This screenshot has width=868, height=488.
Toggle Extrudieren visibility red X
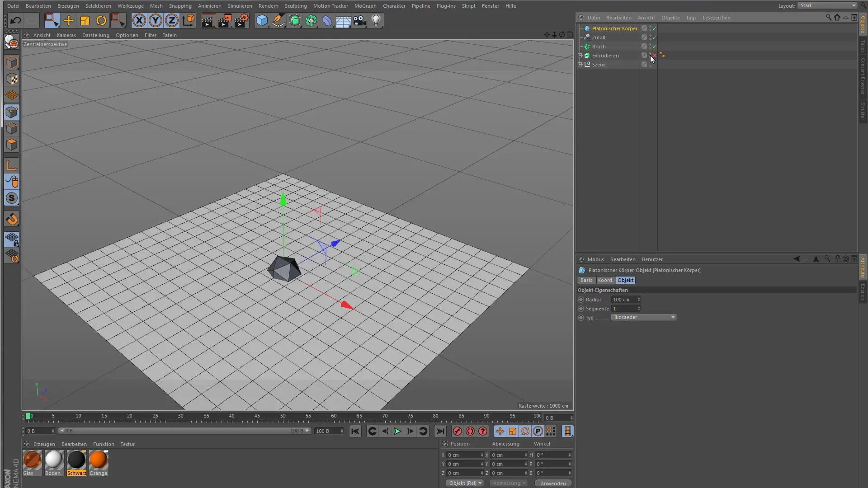pos(654,55)
